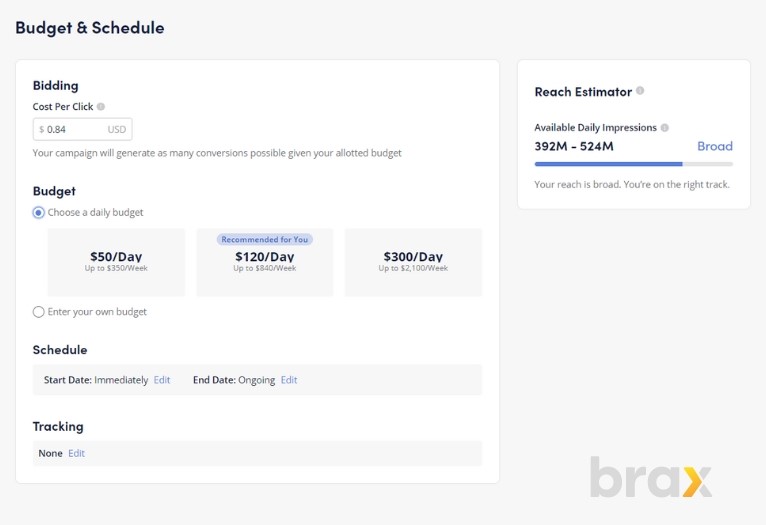
Task: Edit the Start Date schedule
Action: [x=162, y=380]
